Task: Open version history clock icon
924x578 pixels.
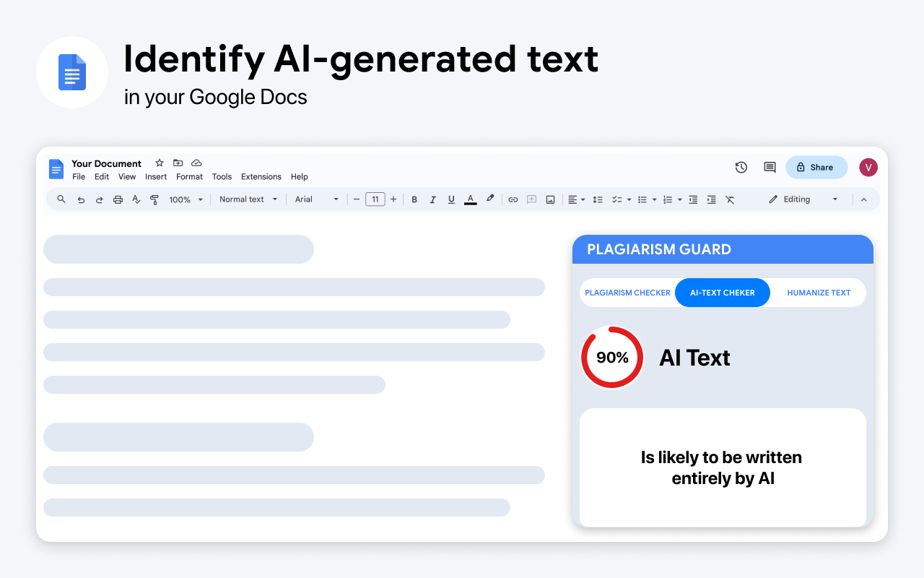Action: [x=741, y=168]
